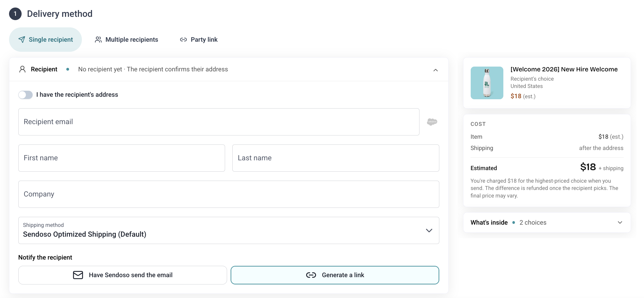Click the paper plane icon on Single recipient
This screenshot has height=298, width=644.
(x=22, y=39)
